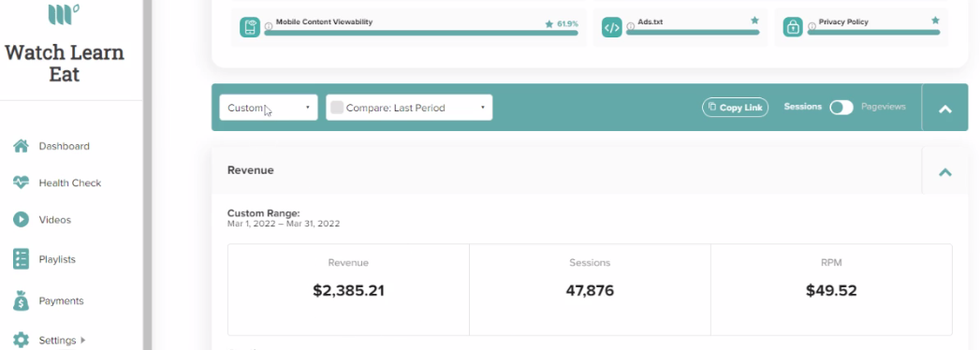Expand the Settings submenu arrow
The image size is (980, 350).
(x=82, y=341)
